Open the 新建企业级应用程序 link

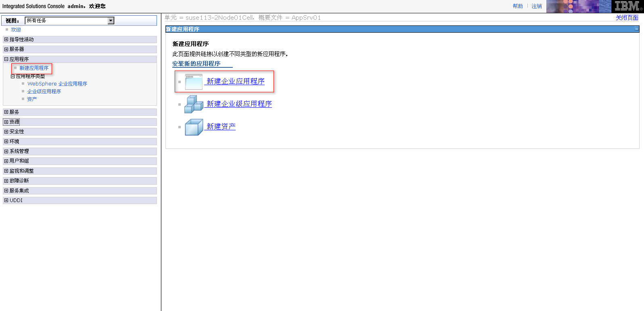tap(239, 104)
